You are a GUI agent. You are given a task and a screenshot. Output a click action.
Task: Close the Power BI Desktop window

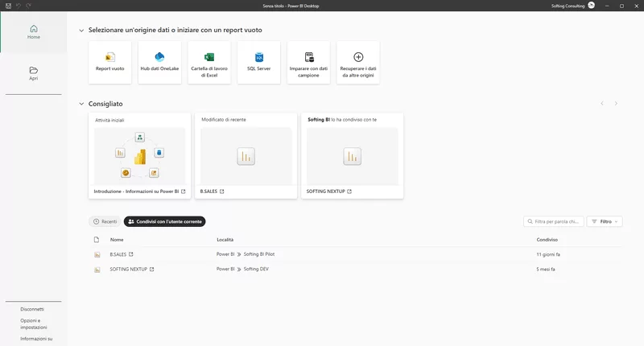coord(637,6)
